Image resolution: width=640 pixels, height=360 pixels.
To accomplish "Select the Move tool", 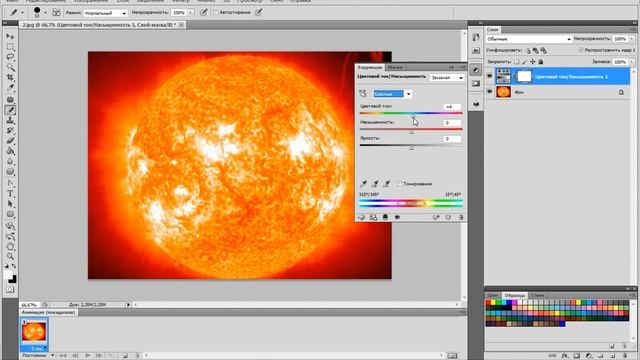I will point(10,37).
